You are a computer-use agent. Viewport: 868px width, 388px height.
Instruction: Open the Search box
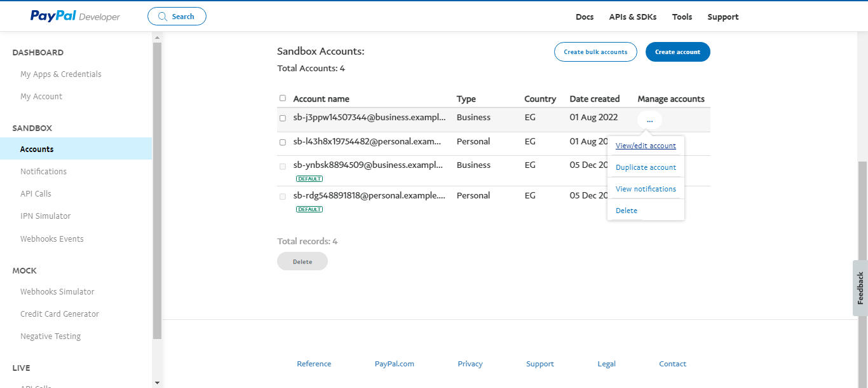(x=177, y=17)
